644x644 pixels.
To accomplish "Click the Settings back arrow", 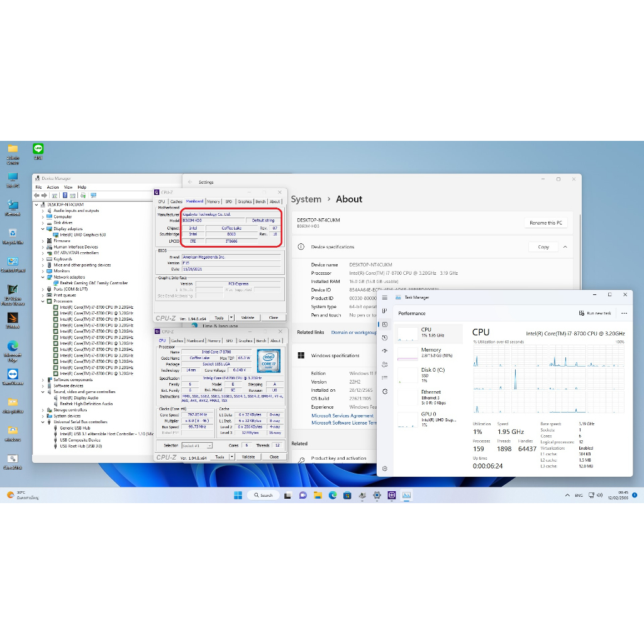I will click(191, 182).
